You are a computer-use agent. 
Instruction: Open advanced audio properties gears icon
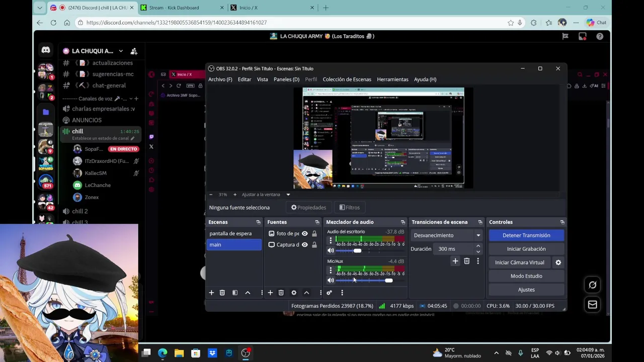(329, 293)
